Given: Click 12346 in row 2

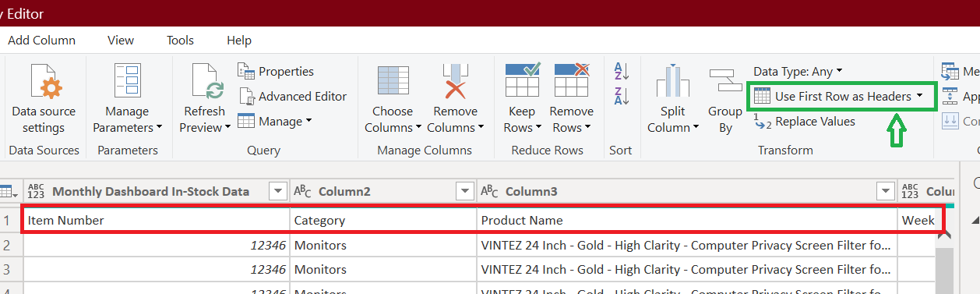Looking at the screenshot, I should tap(156, 246).
